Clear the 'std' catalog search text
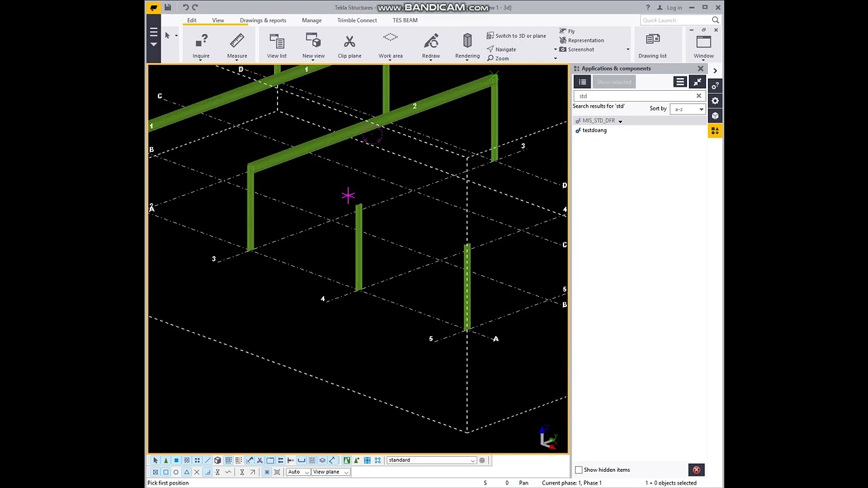The height and width of the screenshot is (488, 868). coord(698,96)
